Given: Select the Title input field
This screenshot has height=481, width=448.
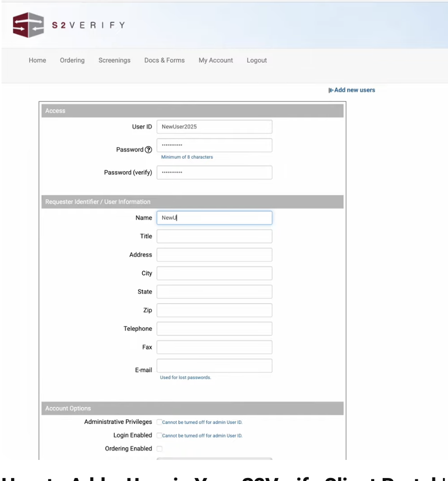Looking at the screenshot, I should pos(214,236).
